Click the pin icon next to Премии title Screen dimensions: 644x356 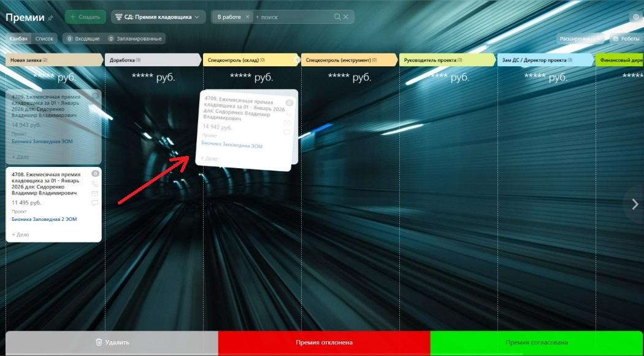51,18
